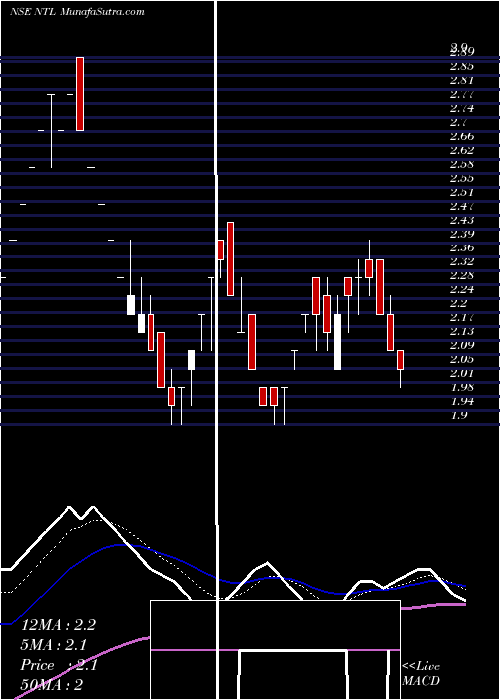Click the 2.01 price axis label
Viewport: 500px width, 700px height.
coord(462,373)
